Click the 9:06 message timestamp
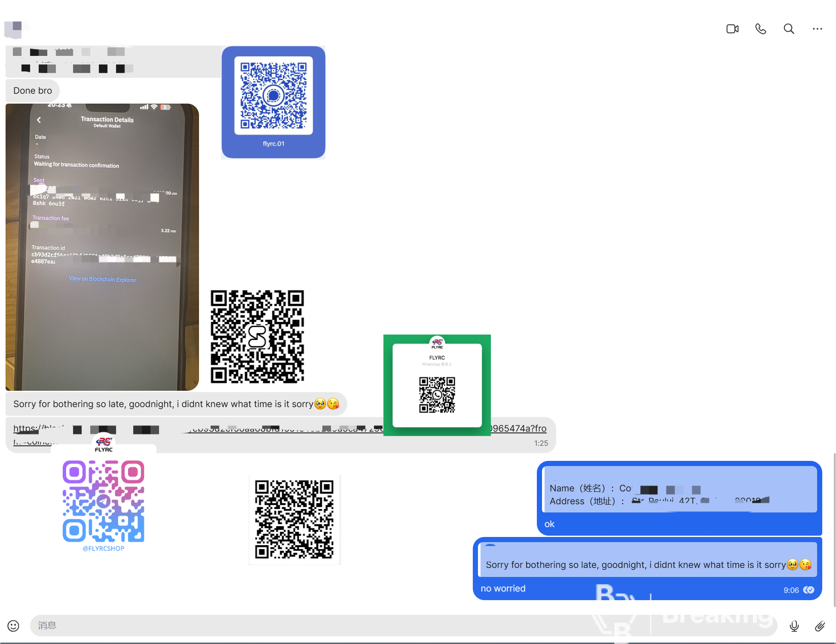Viewport: 836px width, 644px height. 791,590
